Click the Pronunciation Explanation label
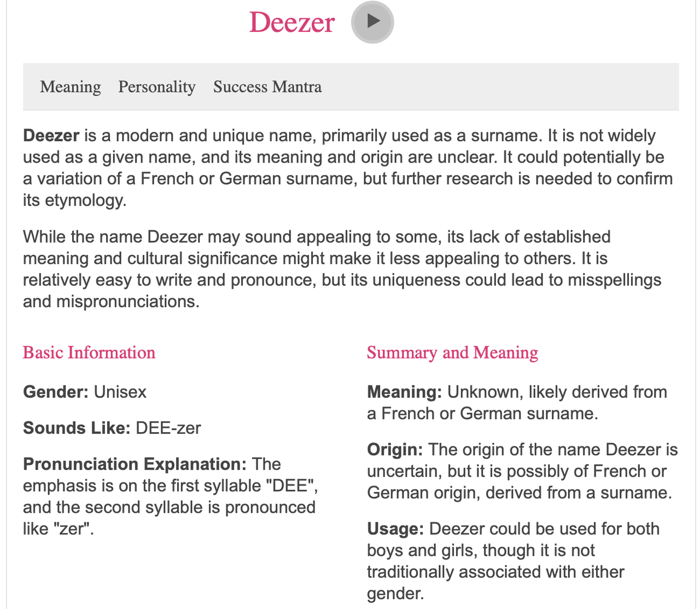Image resolution: width=700 pixels, height=609 pixels. pos(135,464)
